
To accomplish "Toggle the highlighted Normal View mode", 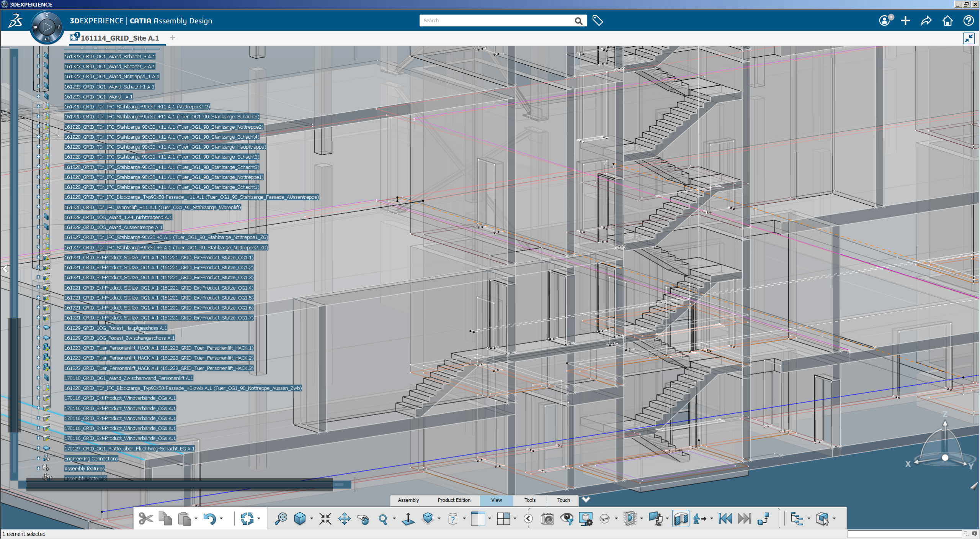I will [x=409, y=518].
